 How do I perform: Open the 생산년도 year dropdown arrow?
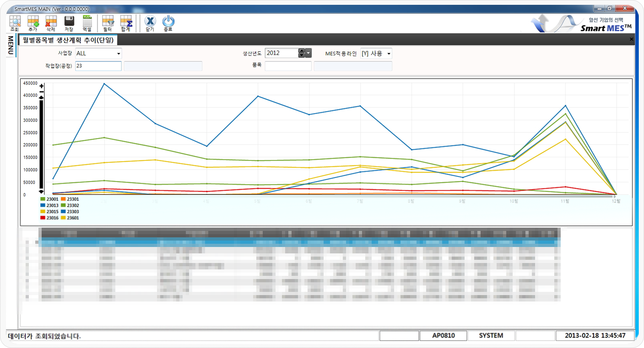click(308, 53)
